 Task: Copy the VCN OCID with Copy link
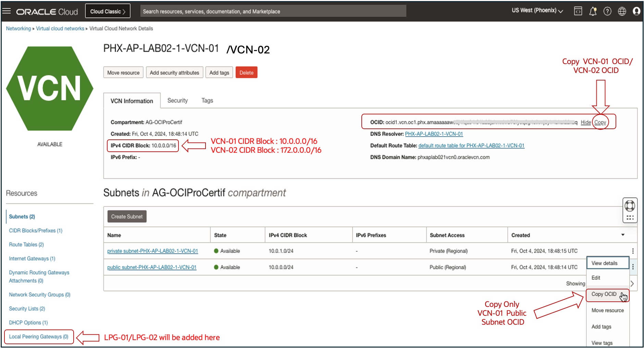click(600, 122)
